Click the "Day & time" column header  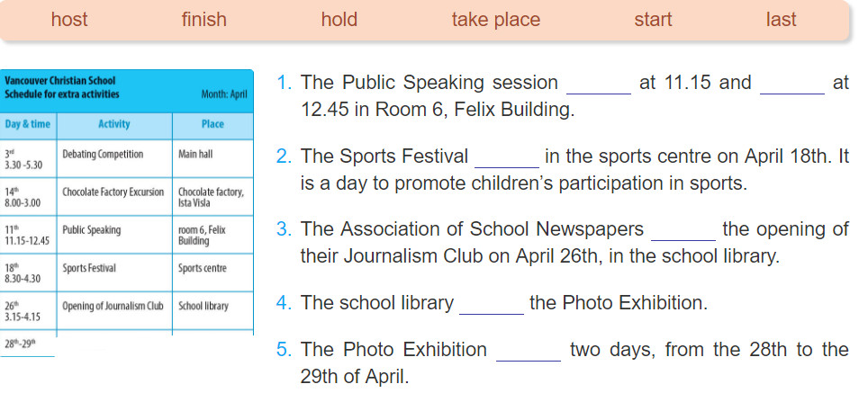28,125
